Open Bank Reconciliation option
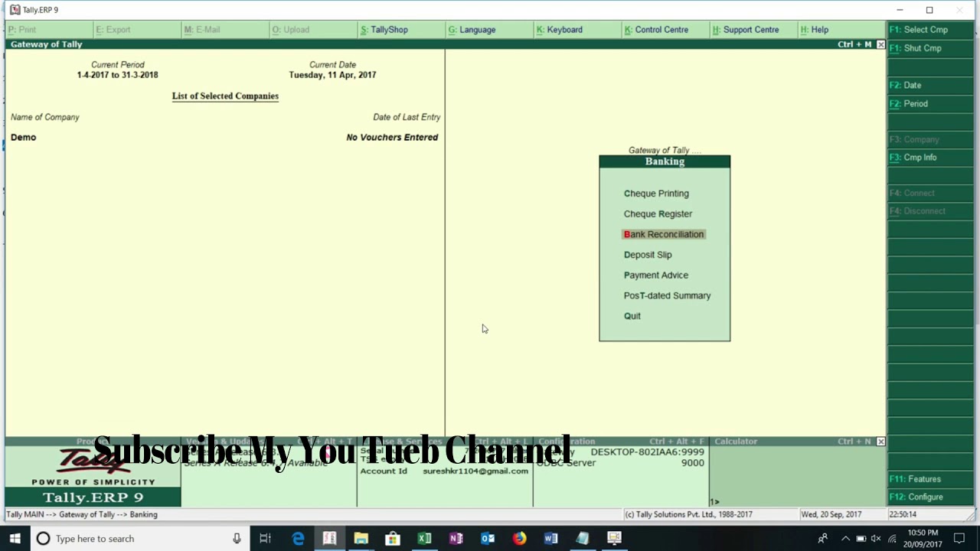This screenshot has width=980, height=551. (663, 234)
